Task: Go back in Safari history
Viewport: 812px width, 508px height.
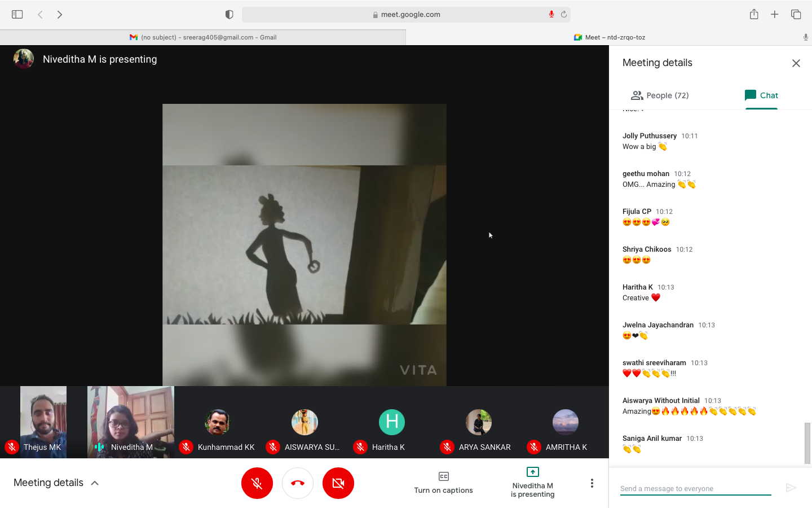Action: [40, 15]
